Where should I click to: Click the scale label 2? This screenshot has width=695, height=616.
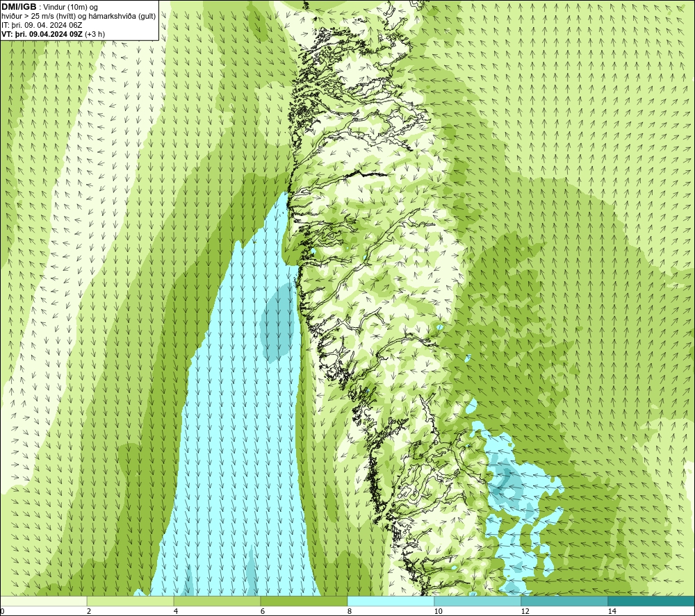pos(89,611)
